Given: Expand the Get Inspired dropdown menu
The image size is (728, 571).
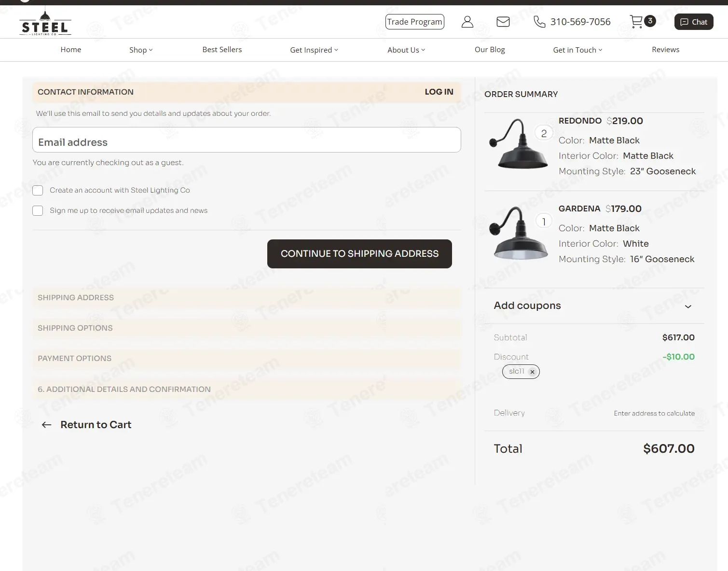Looking at the screenshot, I should click(x=314, y=50).
